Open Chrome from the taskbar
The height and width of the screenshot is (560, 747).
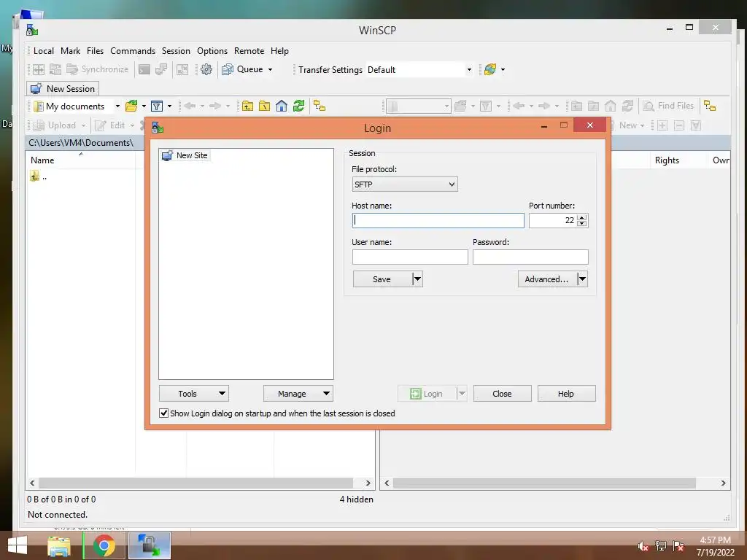pos(104,545)
